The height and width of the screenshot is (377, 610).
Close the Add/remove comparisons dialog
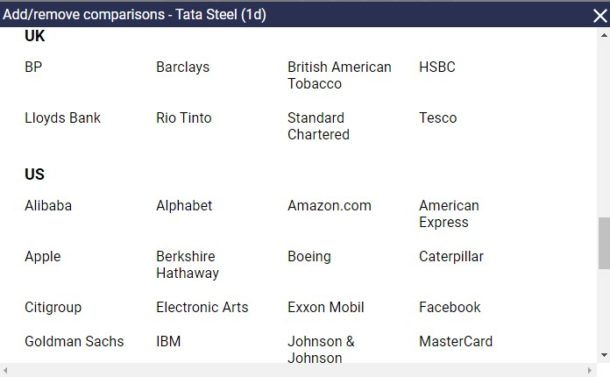click(x=600, y=16)
